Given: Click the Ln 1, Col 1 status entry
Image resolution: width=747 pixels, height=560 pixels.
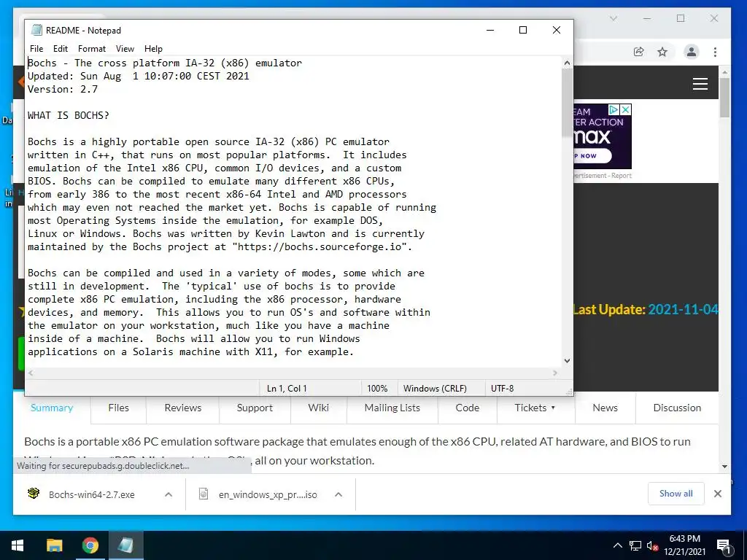Looking at the screenshot, I should (x=287, y=389).
